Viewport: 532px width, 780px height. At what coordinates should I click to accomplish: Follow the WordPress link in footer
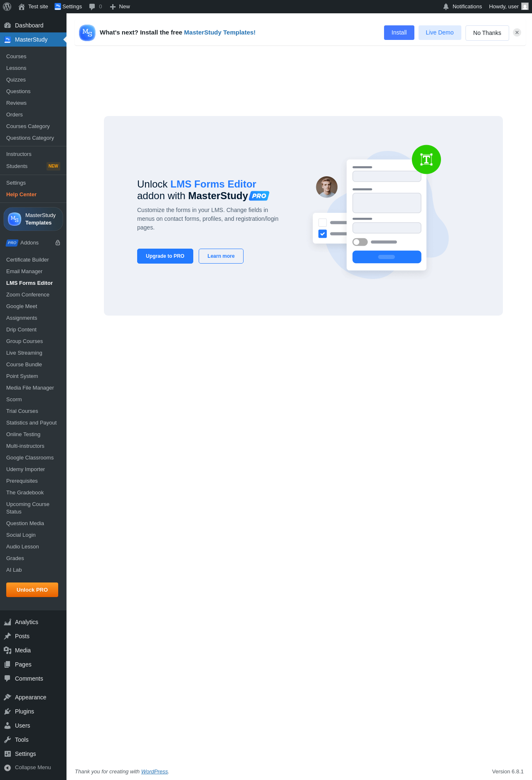(155, 772)
